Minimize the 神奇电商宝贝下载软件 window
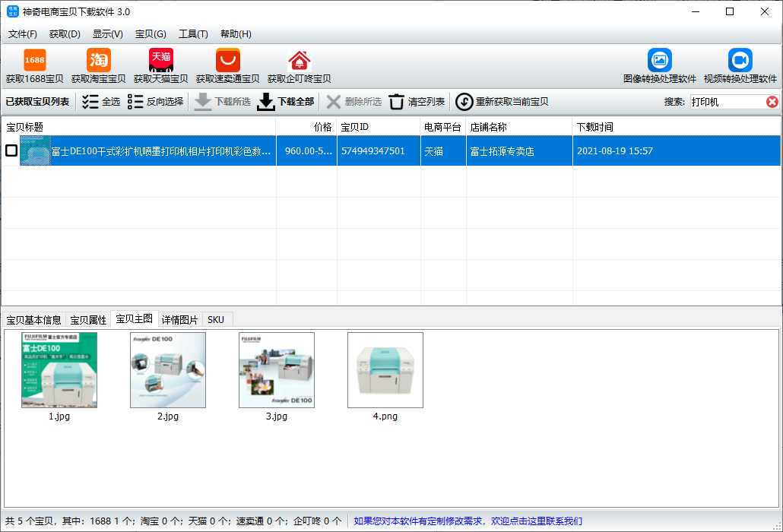 696,11
